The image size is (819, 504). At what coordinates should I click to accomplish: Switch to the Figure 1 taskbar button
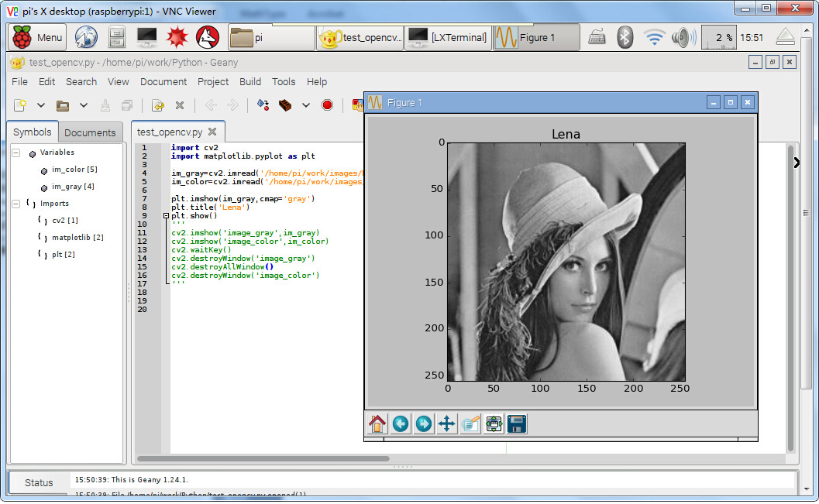[x=536, y=37]
